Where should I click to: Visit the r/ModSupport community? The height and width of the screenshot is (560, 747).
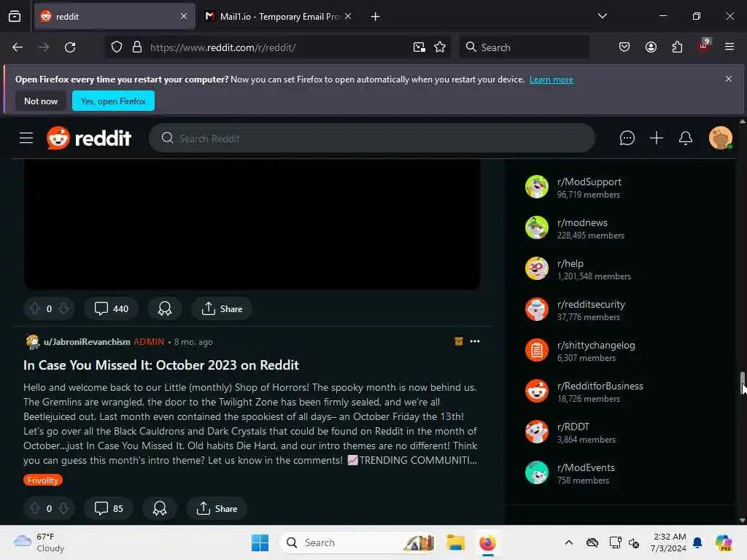tap(589, 182)
